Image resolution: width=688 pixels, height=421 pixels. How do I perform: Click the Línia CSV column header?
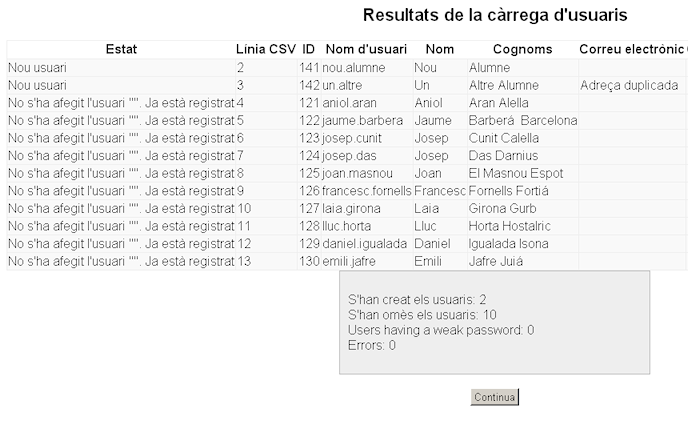[x=266, y=49]
